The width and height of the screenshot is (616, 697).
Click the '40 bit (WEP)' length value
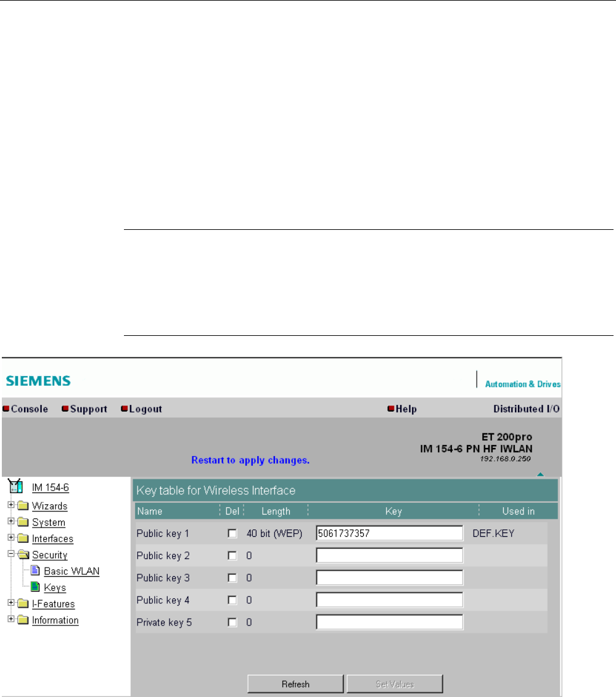coord(274,534)
